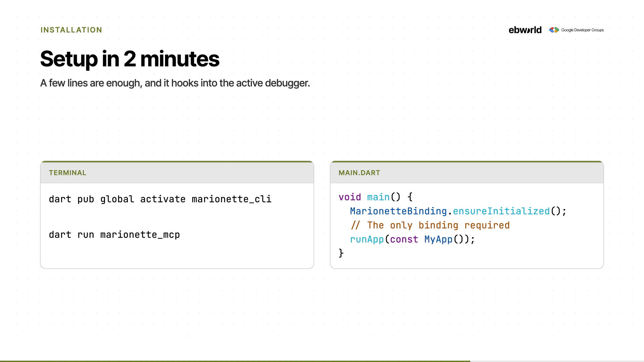Image resolution: width=644 pixels, height=362 pixels.
Task: Click the INSTALLATION section label
Action: point(71,30)
